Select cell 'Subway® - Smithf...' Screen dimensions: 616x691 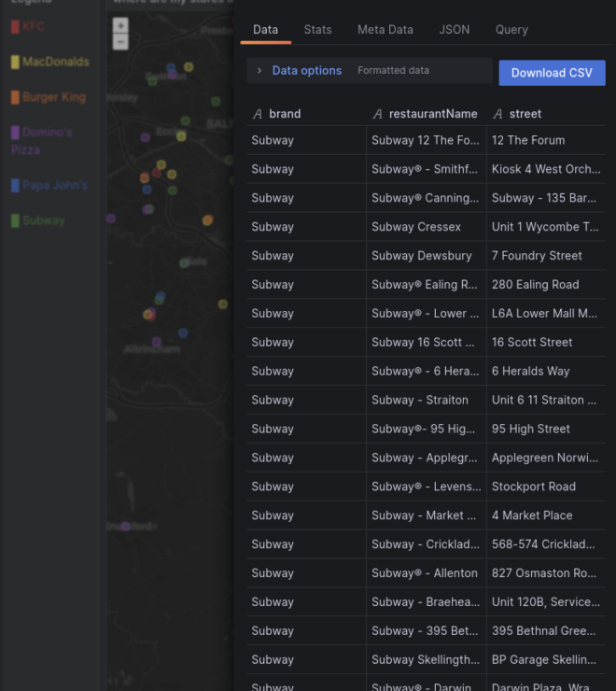(427, 169)
